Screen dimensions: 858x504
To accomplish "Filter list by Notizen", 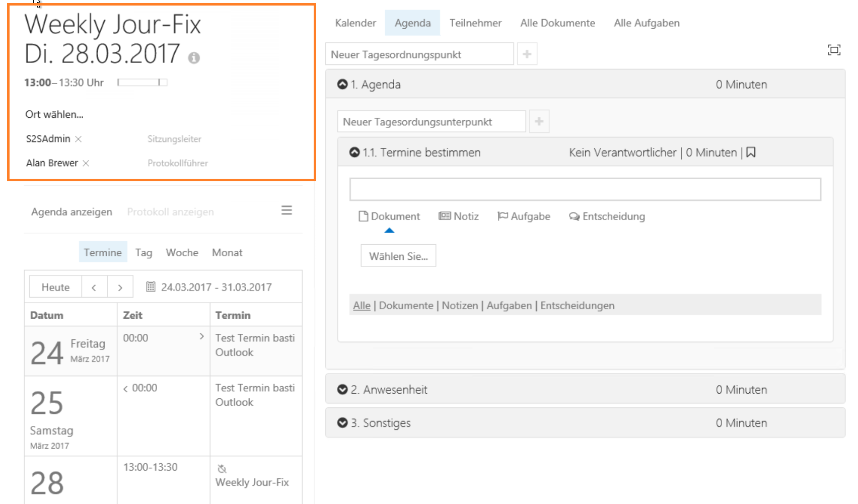I will click(x=460, y=305).
